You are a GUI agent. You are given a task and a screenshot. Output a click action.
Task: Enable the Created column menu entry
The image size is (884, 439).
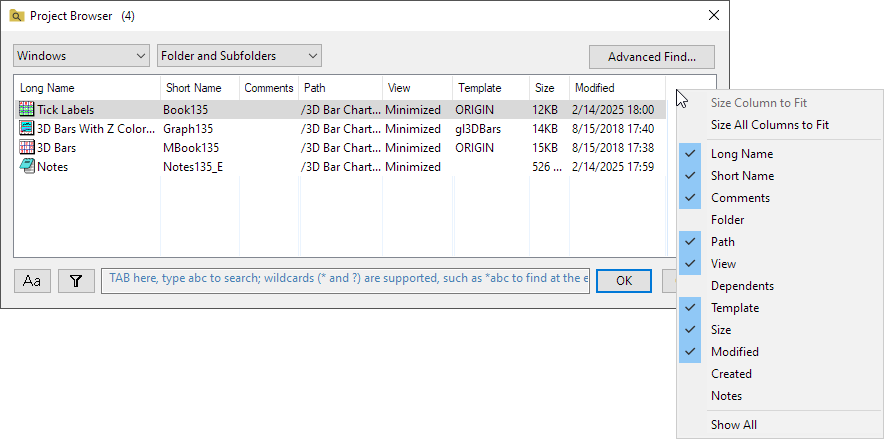(731, 374)
